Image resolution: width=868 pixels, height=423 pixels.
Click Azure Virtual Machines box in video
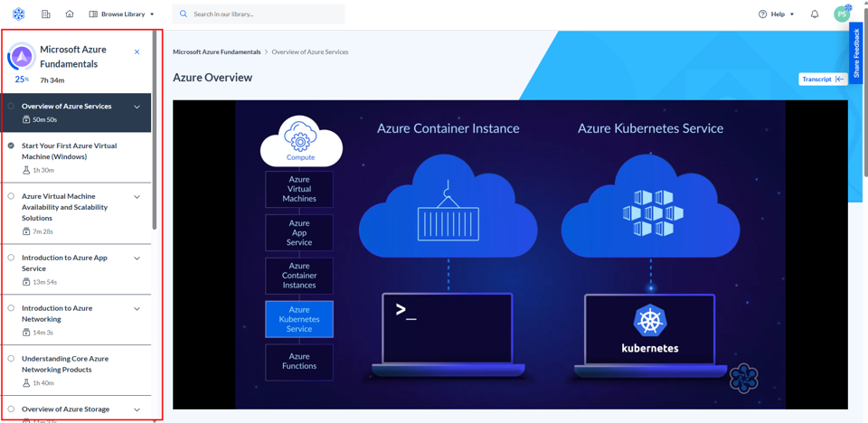(x=299, y=189)
